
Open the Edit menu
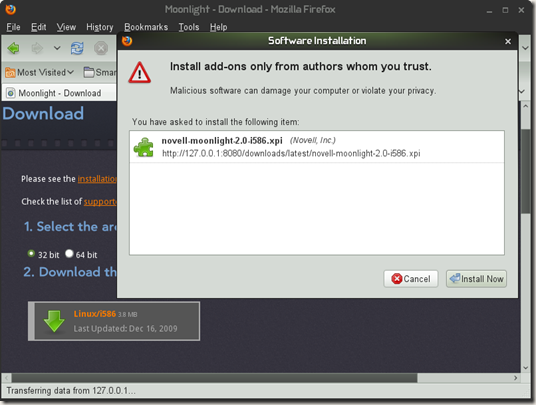(x=38, y=27)
